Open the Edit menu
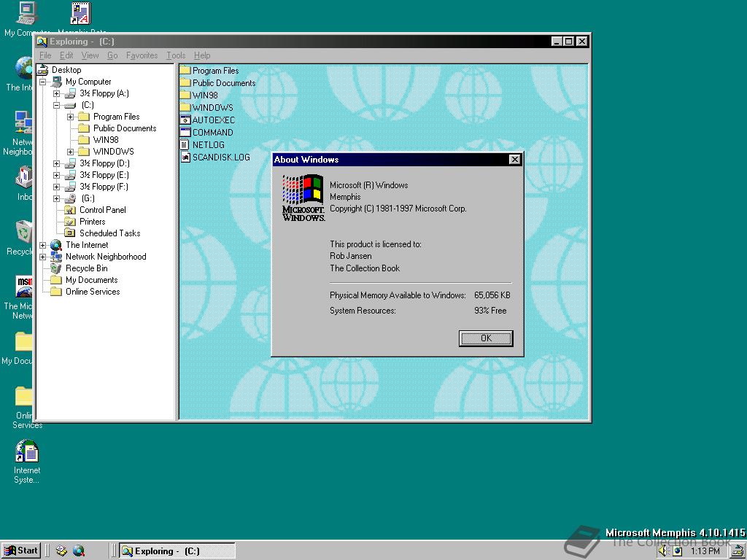 point(66,55)
